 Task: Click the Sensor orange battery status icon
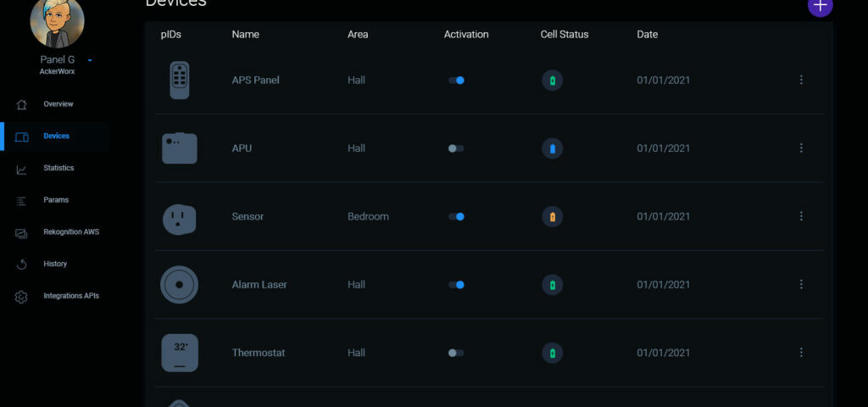[553, 216]
